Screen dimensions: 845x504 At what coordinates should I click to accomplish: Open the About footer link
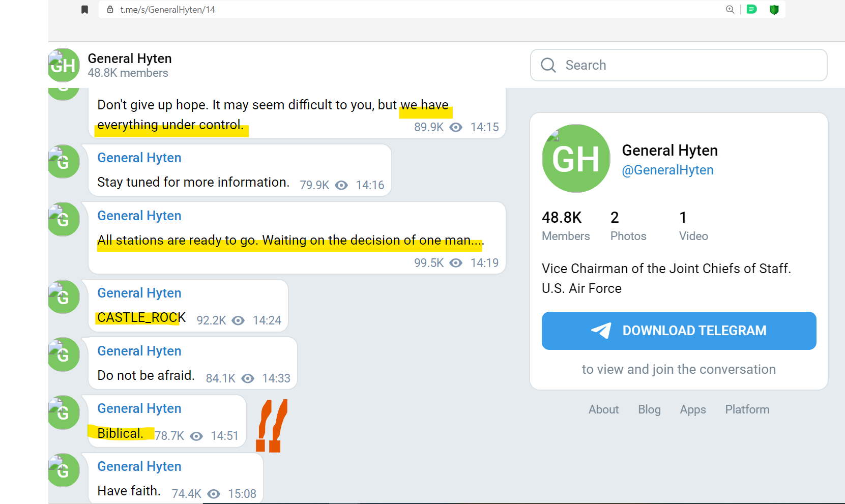[604, 409]
